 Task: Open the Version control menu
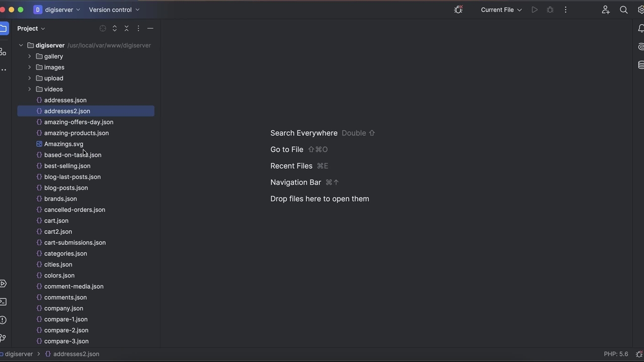click(114, 10)
